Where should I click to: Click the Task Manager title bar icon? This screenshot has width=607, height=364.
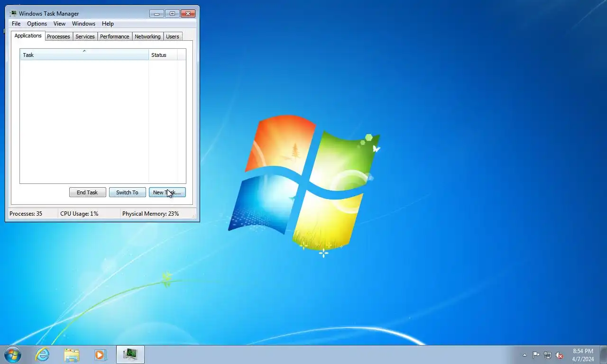coord(13,13)
